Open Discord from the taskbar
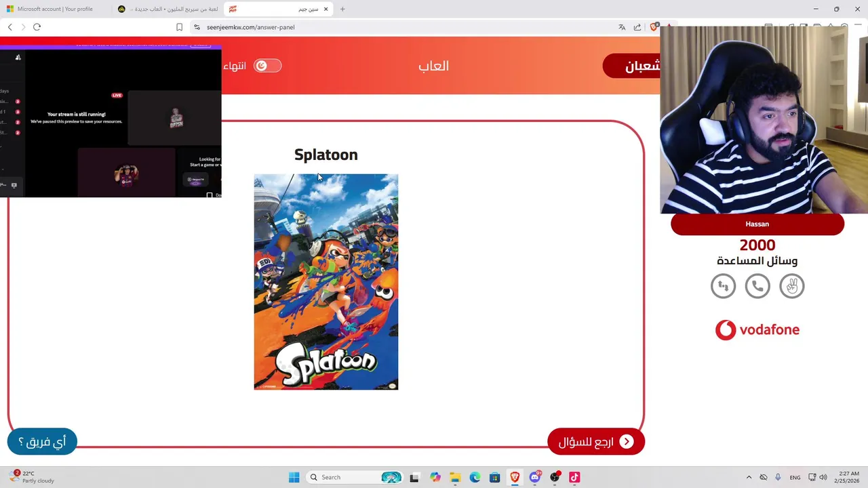 (535, 477)
